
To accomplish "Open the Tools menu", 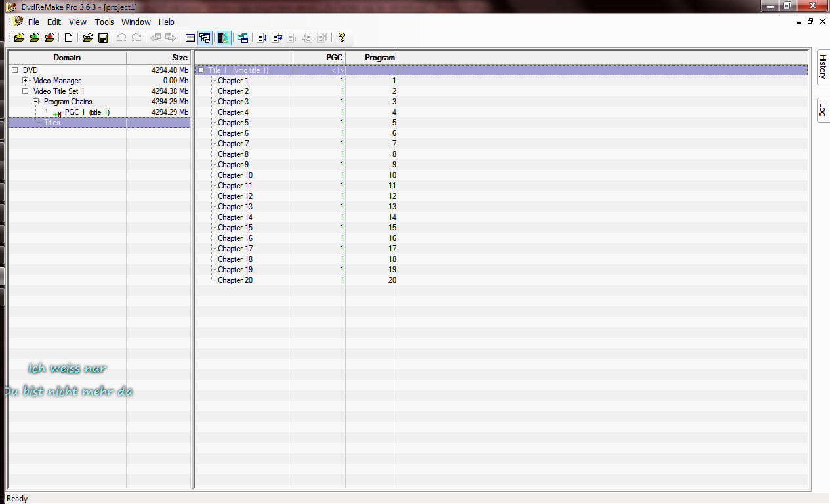I will (104, 22).
